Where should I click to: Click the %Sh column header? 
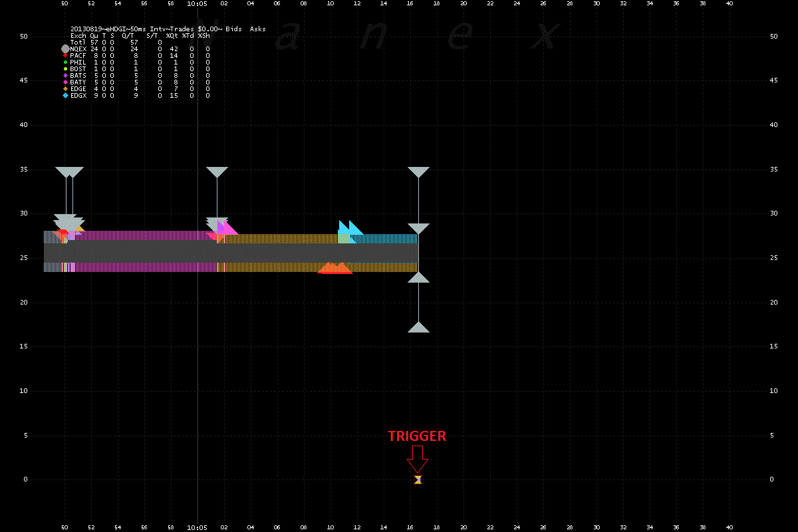[x=204, y=35]
